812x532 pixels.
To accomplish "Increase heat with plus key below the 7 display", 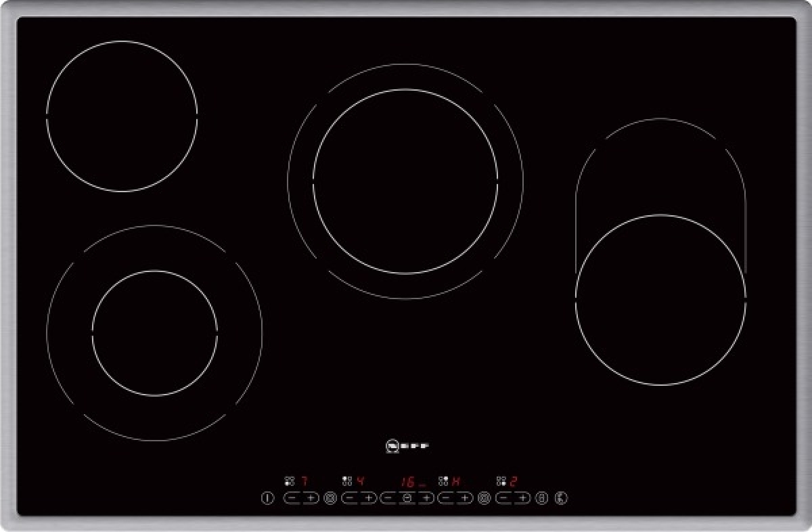I will pyautogui.click(x=311, y=498).
